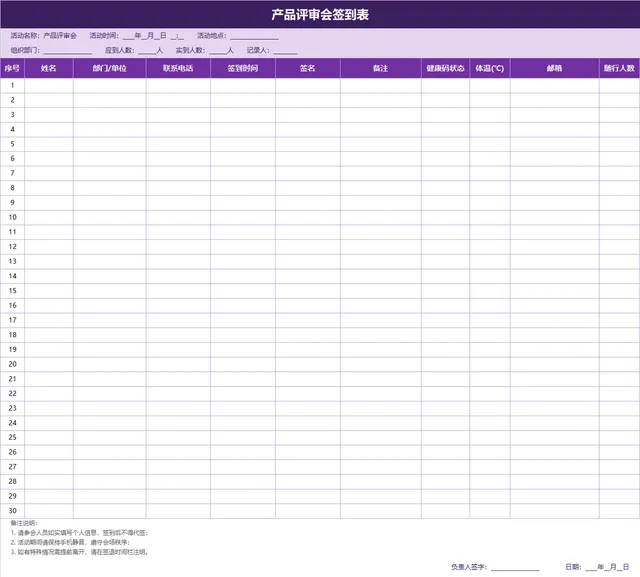
Task: Select row number 28 cell
Action: pos(12,482)
